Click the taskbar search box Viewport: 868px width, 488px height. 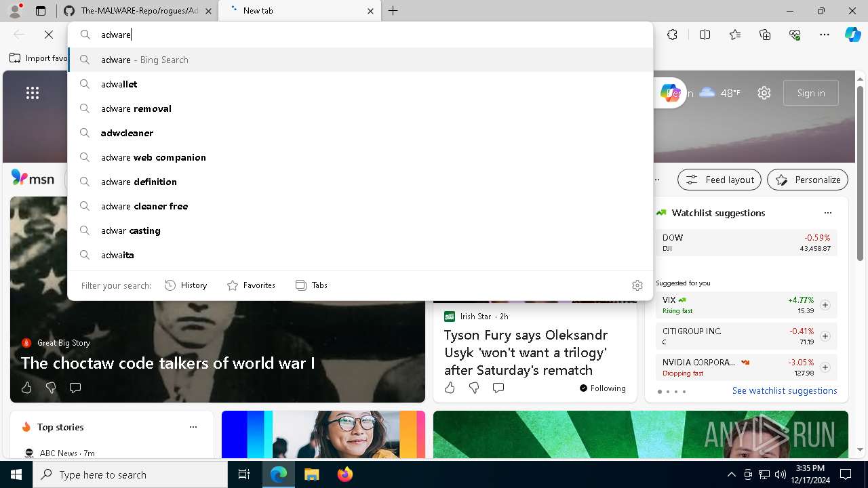(x=130, y=474)
